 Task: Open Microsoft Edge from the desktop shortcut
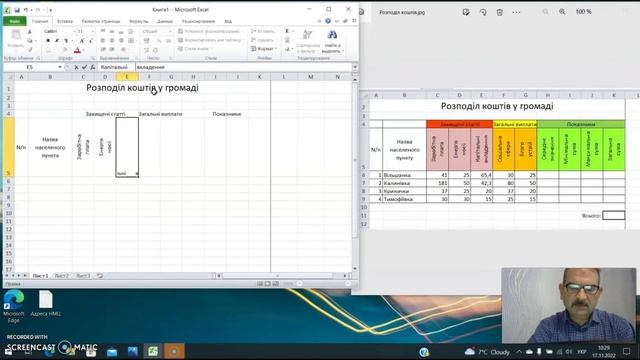click(13, 306)
